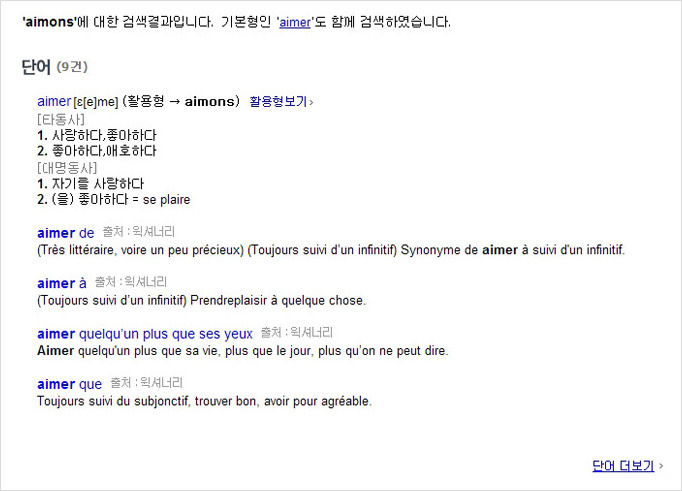Click the 활용형보기 conjugation link
The height and width of the screenshot is (491, 682).
point(277,102)
